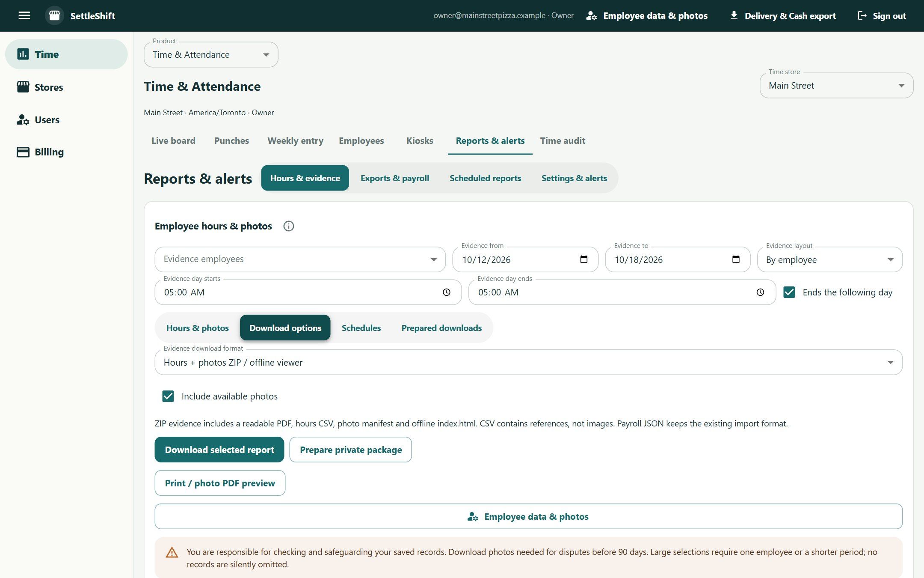Image resolution: width=924 pixels, height=578 pixels.
Task: Open the Live board tab
Action: point(173,141)
